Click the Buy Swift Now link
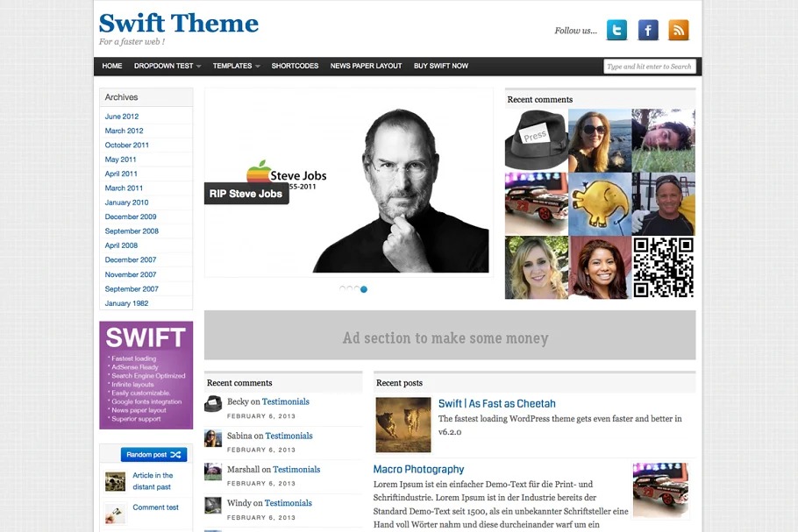798x532 pixels. point(441,66)
